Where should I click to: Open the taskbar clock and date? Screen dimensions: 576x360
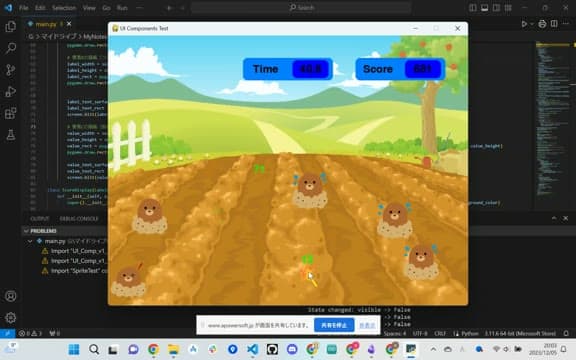[543, 349]
